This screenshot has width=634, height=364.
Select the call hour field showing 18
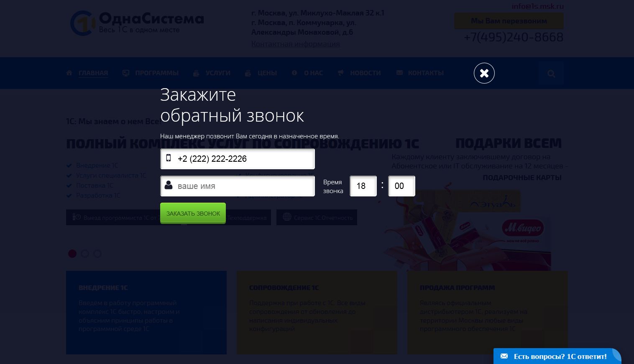point(363,186)
